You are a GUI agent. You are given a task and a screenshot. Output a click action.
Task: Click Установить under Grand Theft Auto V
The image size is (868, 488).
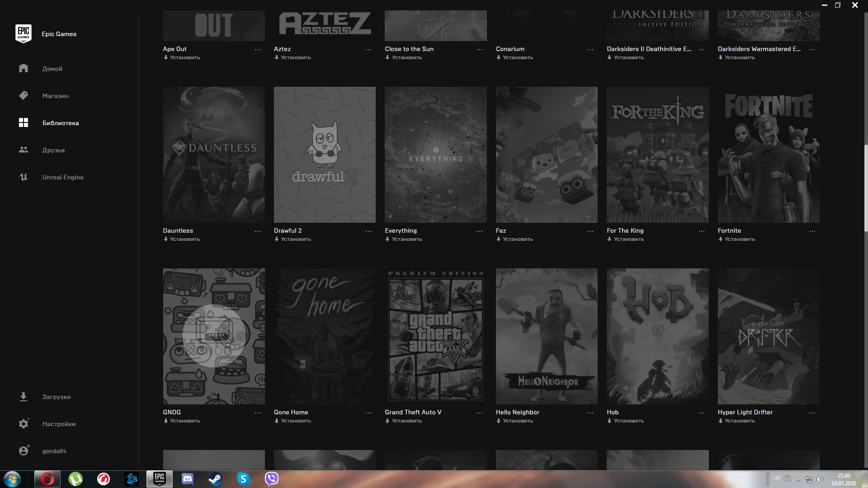pyautogui.click(x=404, y=421)
